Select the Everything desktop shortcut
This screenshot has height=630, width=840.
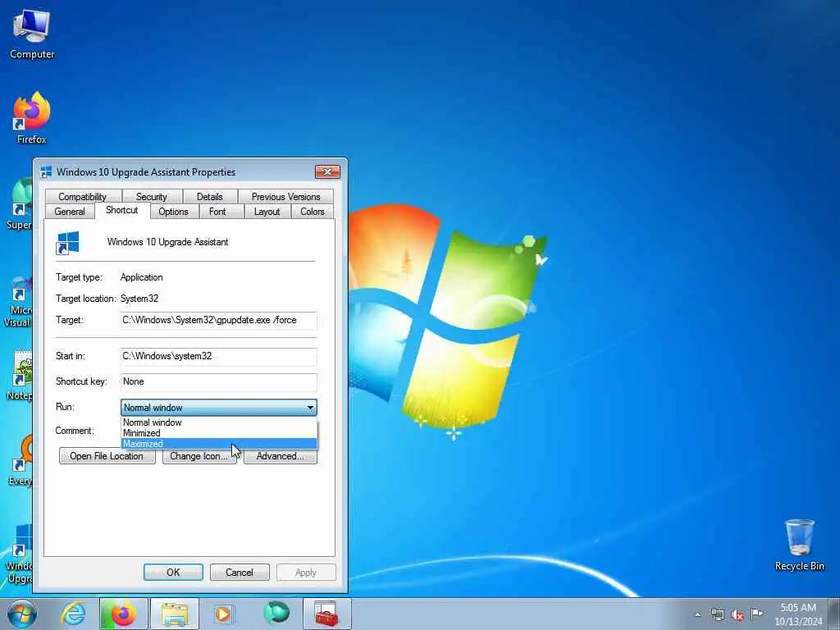(x=20, y=461)
